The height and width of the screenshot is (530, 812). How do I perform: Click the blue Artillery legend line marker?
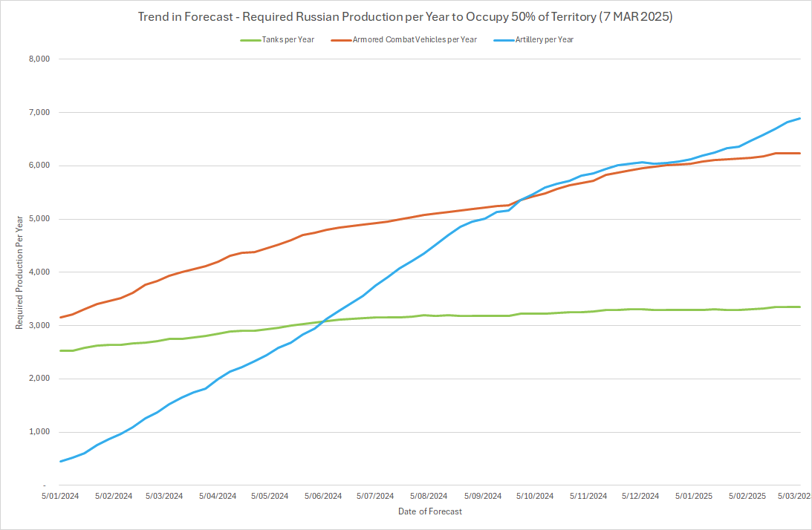(503, 40)
